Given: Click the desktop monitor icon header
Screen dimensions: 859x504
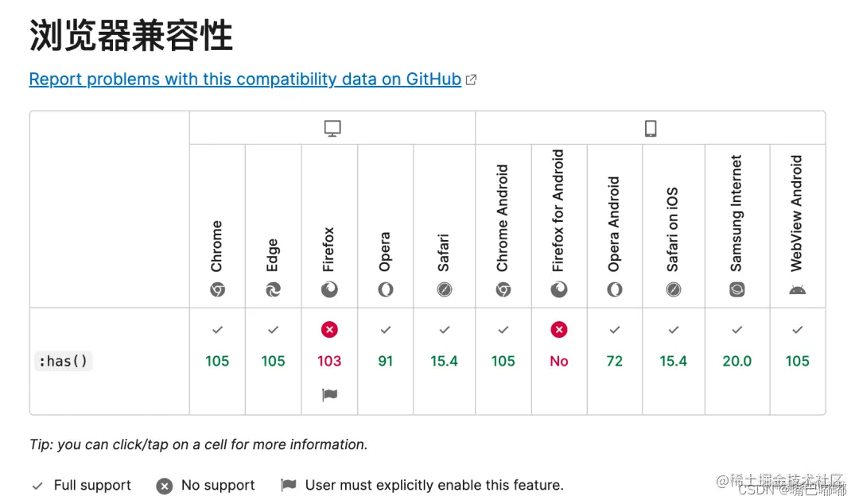Looking at the screenshot, I should [x=332, y=128].
